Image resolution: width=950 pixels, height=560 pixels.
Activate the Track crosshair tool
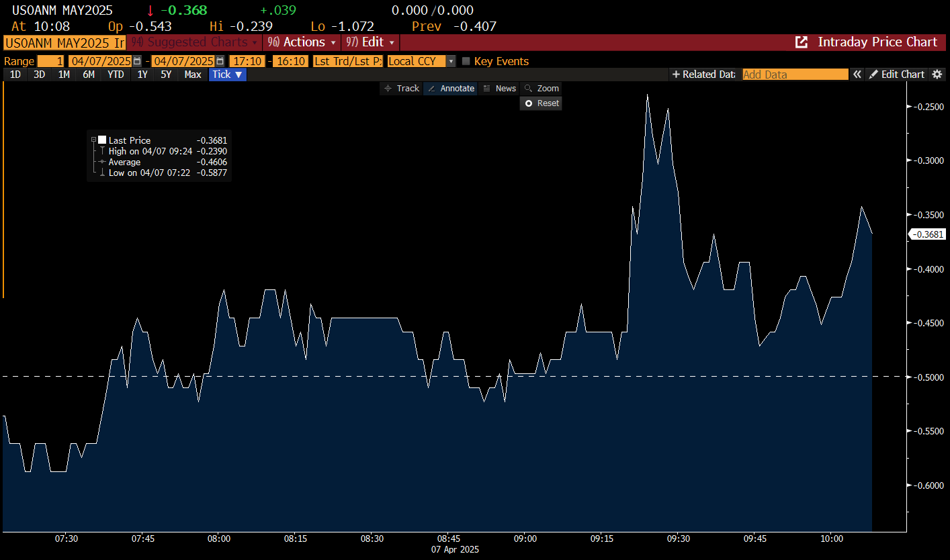pos(401,89)
